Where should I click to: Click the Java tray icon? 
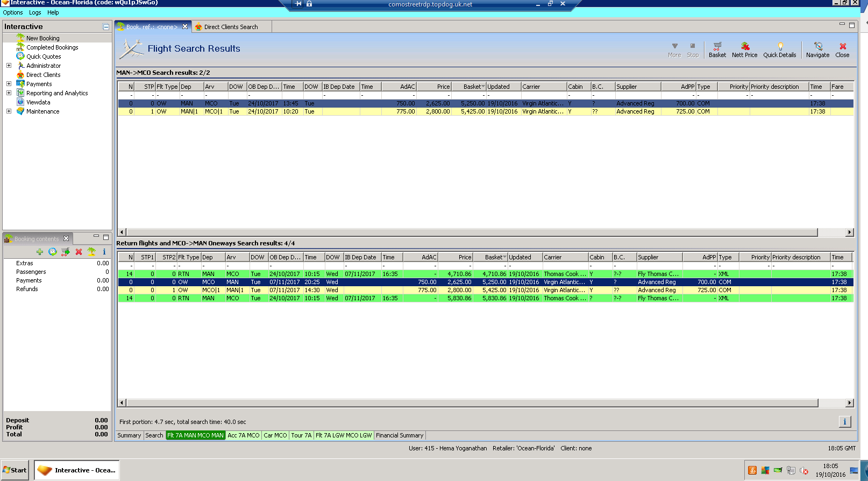coord(752,470)
